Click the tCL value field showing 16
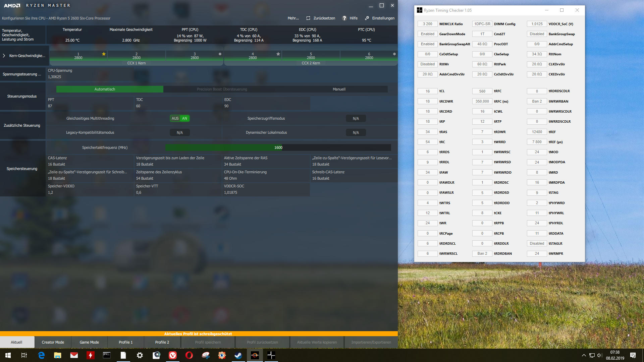Screen dimensions: 644x362 pos(427,91)
